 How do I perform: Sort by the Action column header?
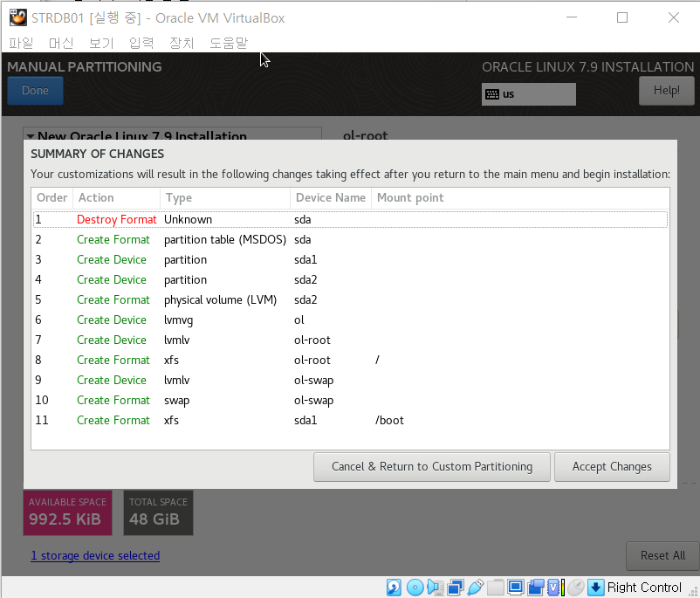[116, 198]
